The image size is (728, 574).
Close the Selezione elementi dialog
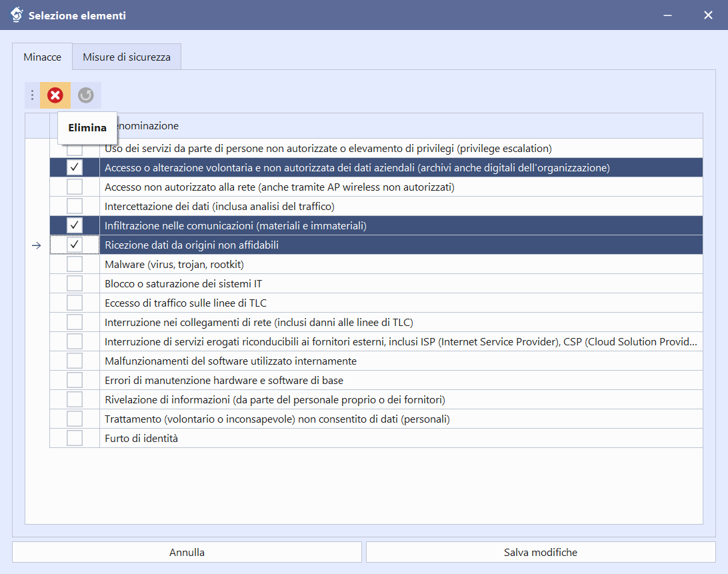point(708,15)
